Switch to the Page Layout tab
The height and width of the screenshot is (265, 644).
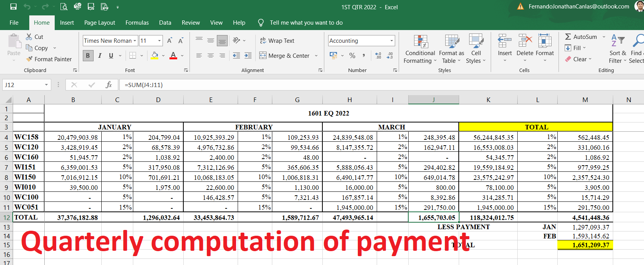pyautogui.click(x=99, y=23)
